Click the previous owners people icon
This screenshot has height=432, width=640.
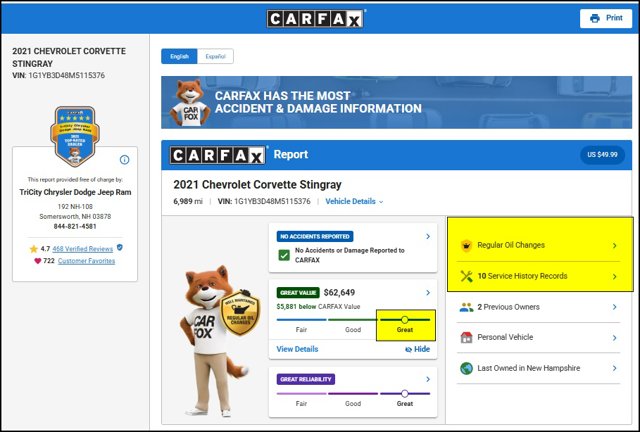coord(466,307)
